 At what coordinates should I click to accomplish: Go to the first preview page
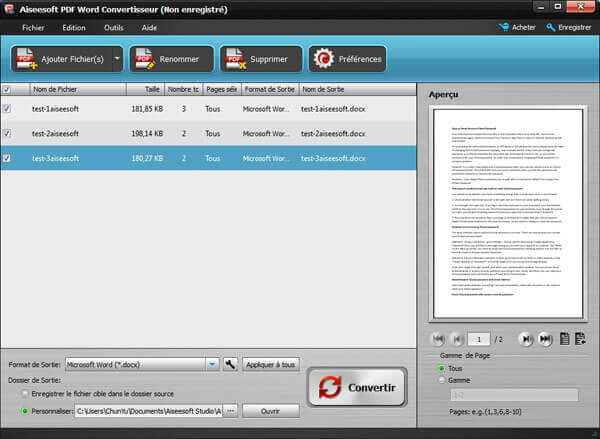(439, 339)
